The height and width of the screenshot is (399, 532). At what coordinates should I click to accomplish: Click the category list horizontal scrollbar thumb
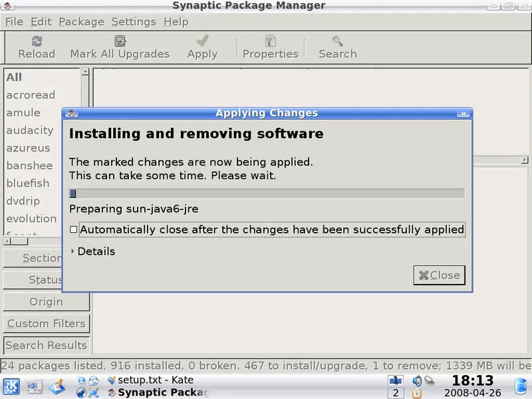pyautogui.click(x=19, y=241)
